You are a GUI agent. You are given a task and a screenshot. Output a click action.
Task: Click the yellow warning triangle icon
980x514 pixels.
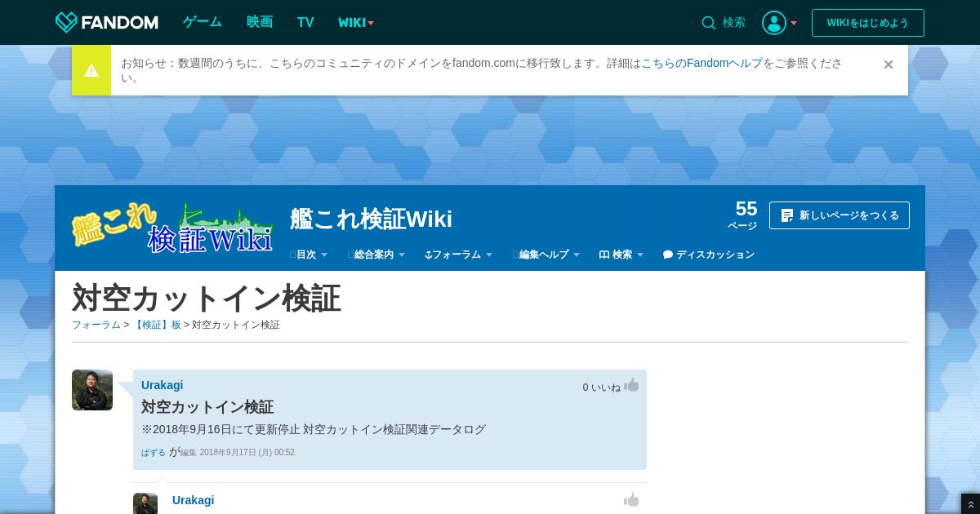91,70
